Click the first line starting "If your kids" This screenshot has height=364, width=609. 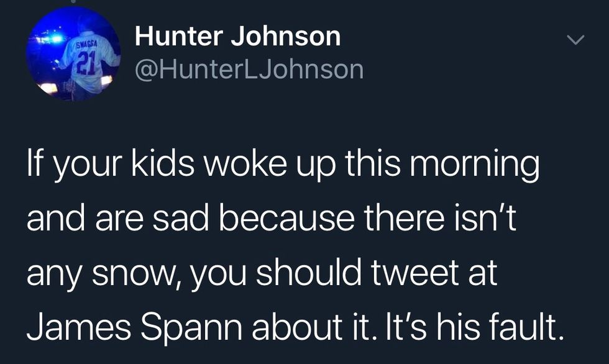283,166
